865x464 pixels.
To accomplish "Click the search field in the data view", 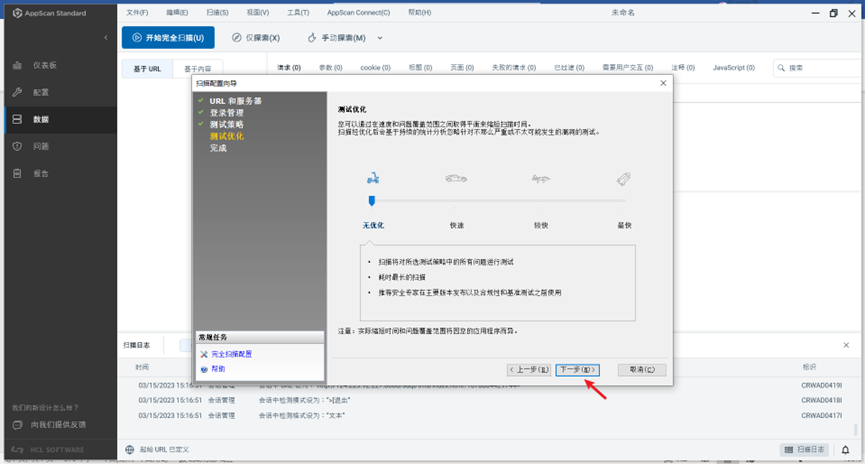I will [818, 68].
